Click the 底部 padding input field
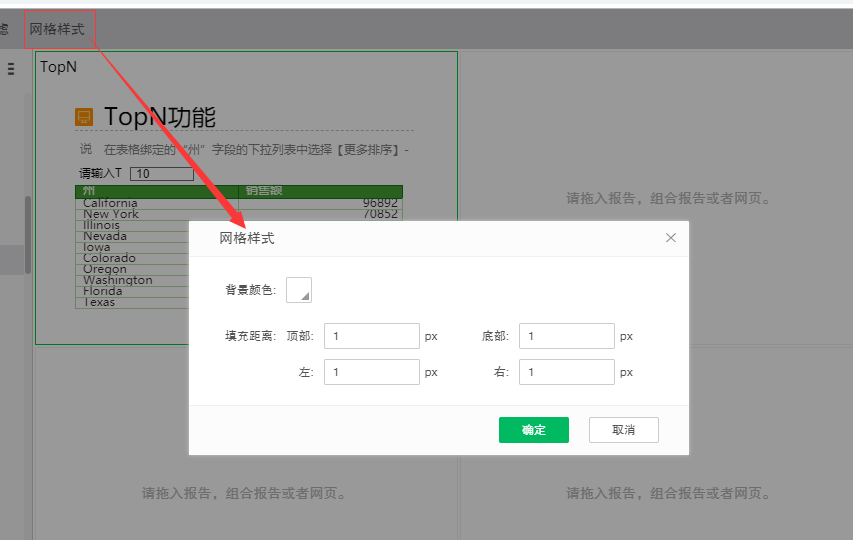The image size is (853, 540). [x=566, y=336]
